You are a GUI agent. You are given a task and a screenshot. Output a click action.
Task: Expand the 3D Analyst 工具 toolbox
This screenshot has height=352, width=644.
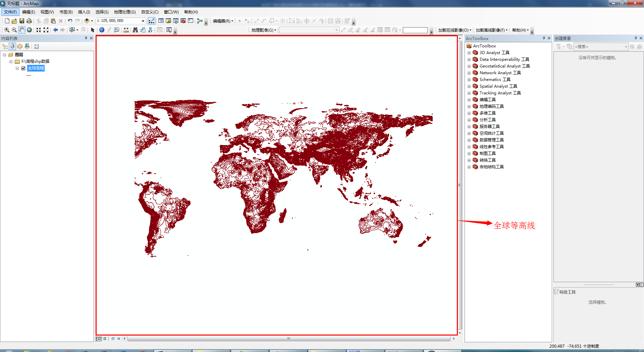[x=469, y=53]
